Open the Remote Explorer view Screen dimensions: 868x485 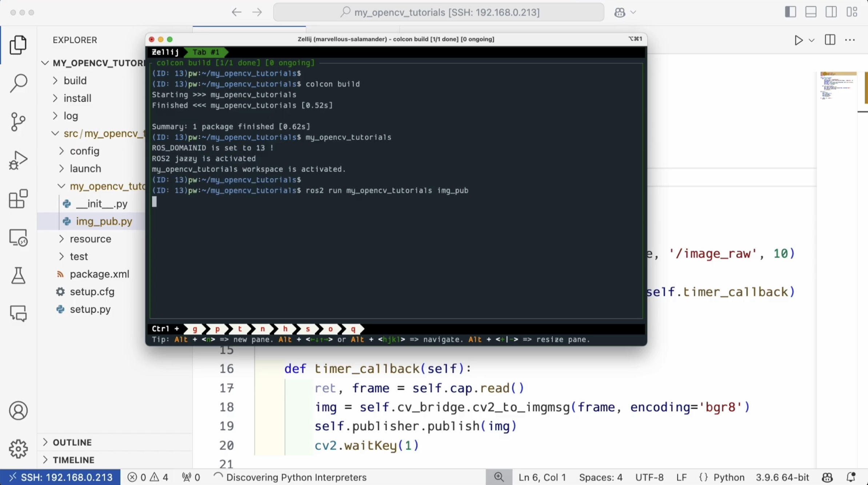click(x=18, y=238)
